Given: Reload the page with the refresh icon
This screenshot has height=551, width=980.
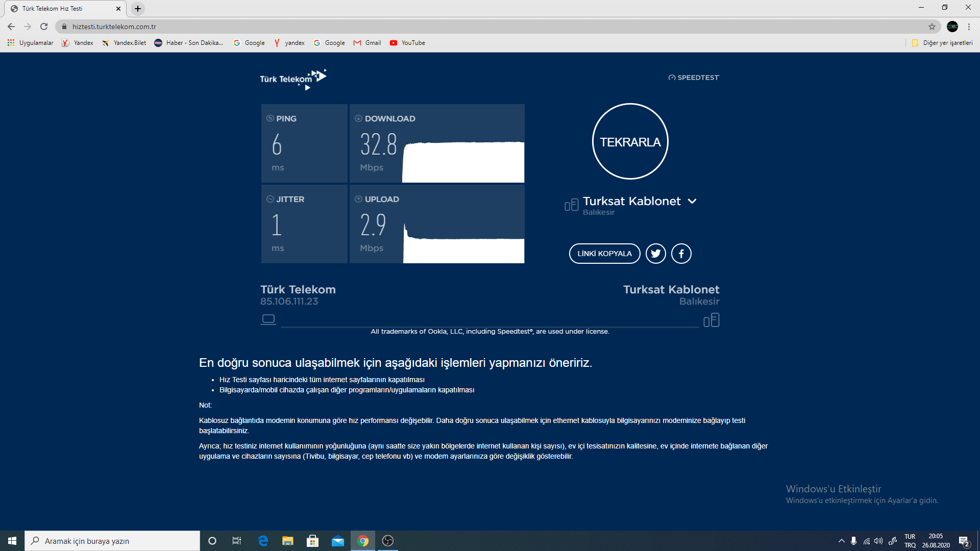Looking at the screenshot, I should (44, 27).
